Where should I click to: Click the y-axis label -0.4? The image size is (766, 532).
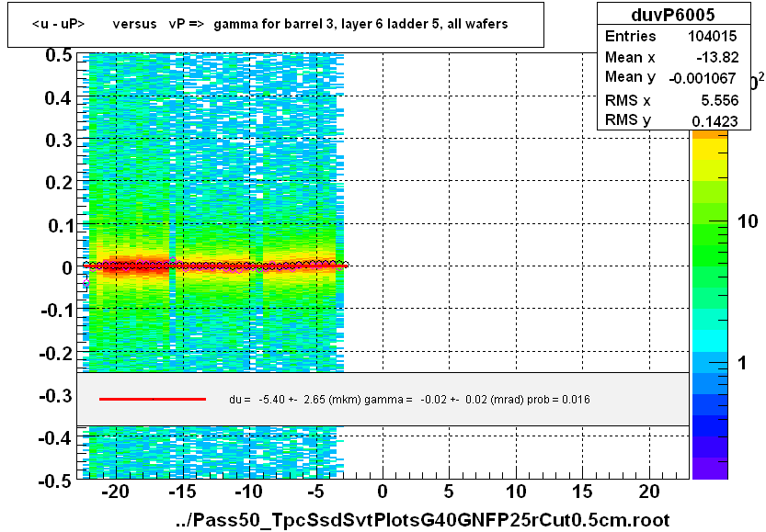coord(56,437)
